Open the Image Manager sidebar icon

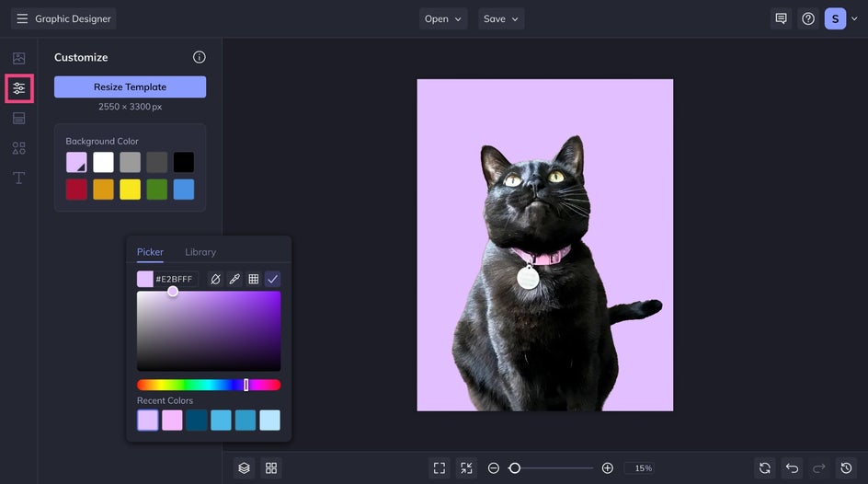tap(18, 58)
